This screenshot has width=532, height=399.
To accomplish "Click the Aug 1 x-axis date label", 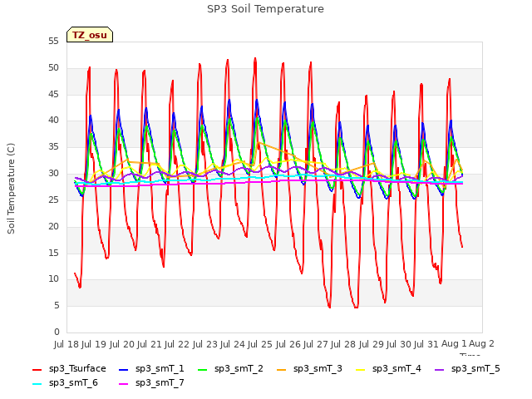I will pos(454,344).
